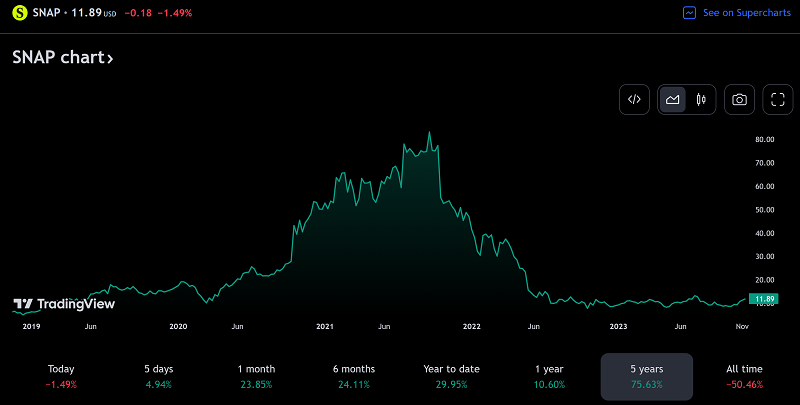Switch to candlestick chart style
800x405 pixels.
pos(701,99)
